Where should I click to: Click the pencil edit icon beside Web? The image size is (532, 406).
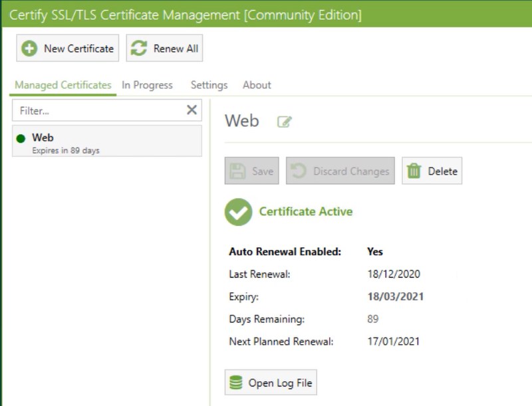pos(283,122)
